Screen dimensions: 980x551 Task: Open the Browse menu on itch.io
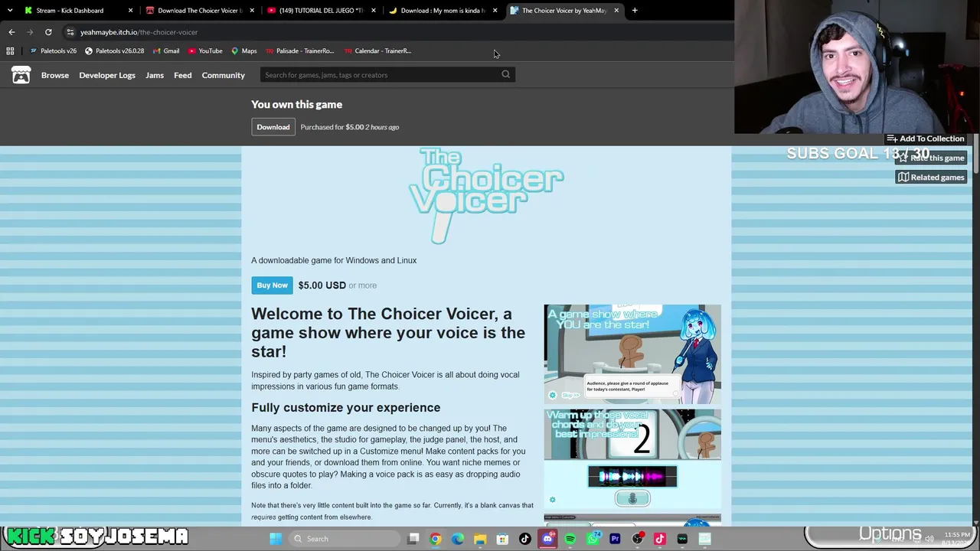tap(55, 75)
